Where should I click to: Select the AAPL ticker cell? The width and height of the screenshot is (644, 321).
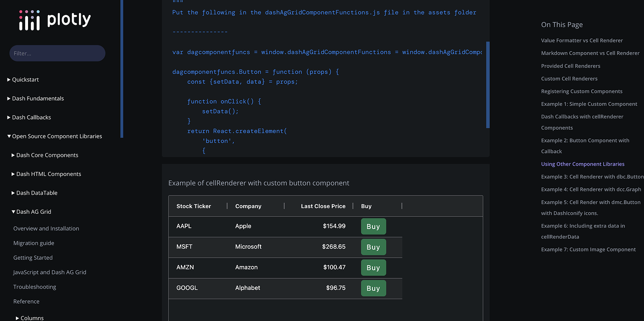click(198, 226)
